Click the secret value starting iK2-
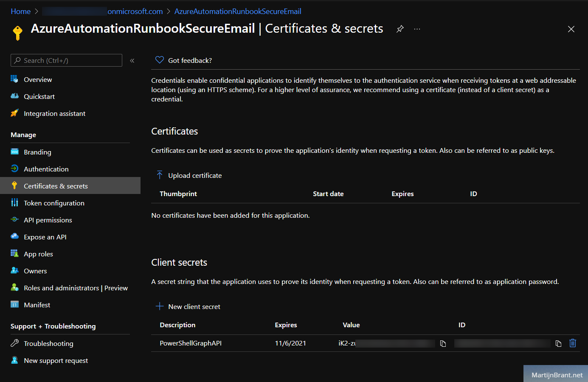Screen dimensions: 588x382 (386, 343)
